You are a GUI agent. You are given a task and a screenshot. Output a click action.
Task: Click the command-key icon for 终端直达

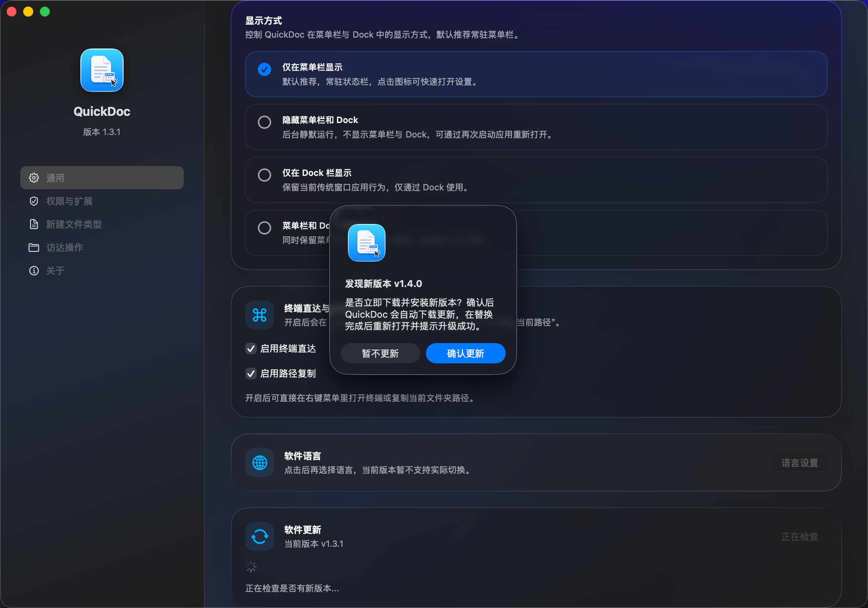[x=260, y=315]
